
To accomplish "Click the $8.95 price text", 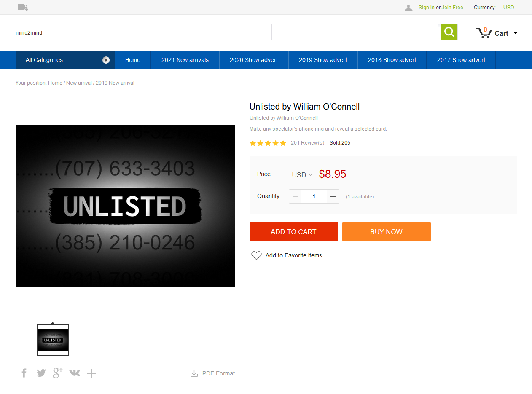I will (x=333, y=174).
